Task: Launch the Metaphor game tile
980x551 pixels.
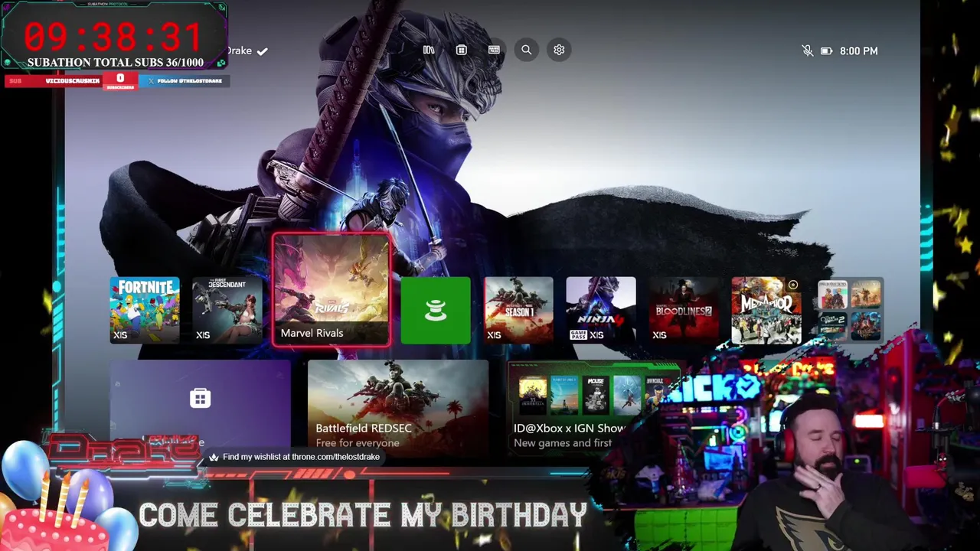Action: click(766, 310)
